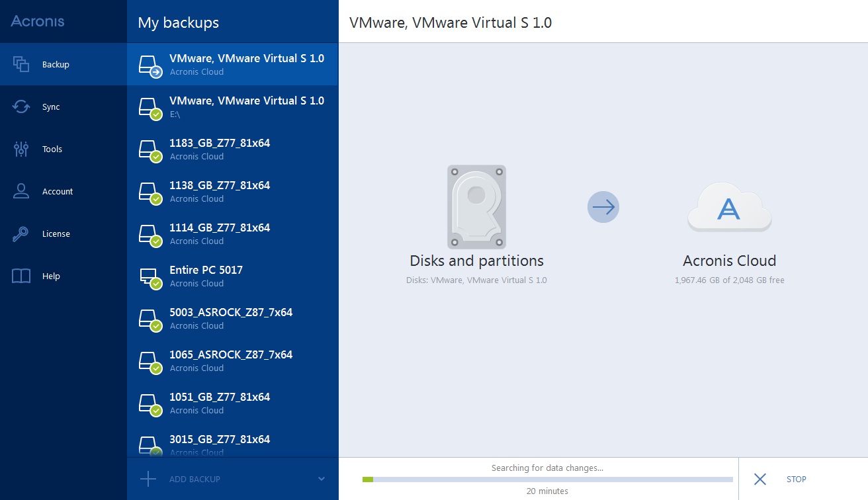Select backup 5003_ASROCK_Z87_7x64
Screen dimensions: 868x500
pyautogui.click(x=233, y=318)
